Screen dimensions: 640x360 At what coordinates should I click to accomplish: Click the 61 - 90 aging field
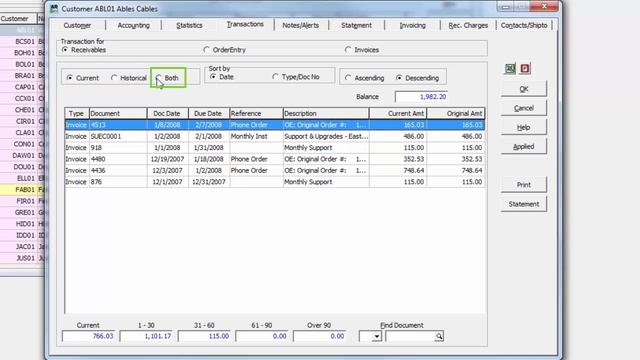262,336
